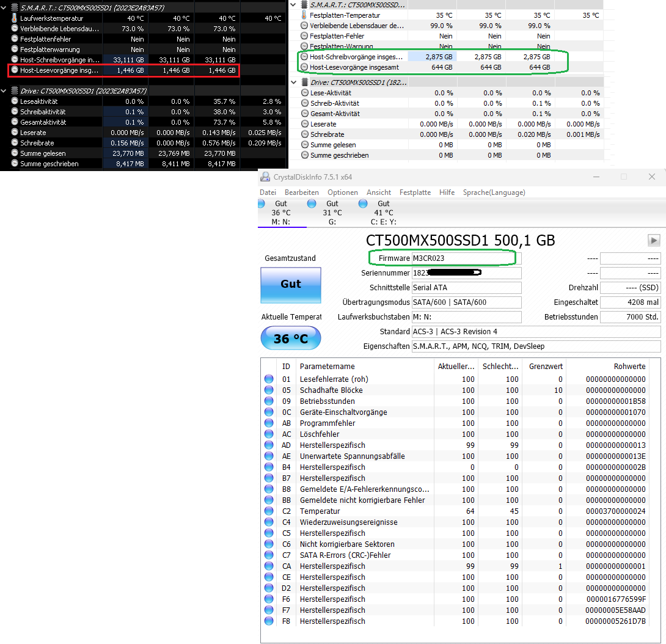Click the sensor icon next to Lese-Aktivität

point(304,93)
